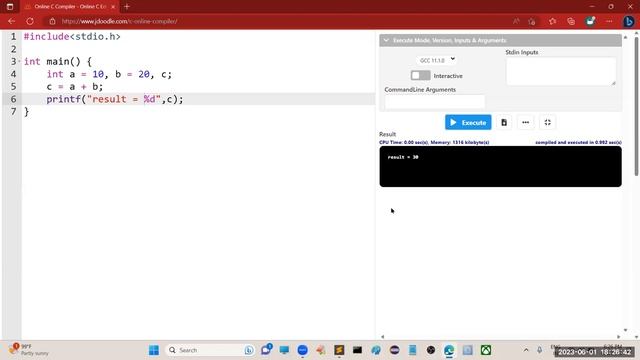Select the Online C Compiler browser tab
Viewport: 640px width, 360px height.
tap(69, 7)
